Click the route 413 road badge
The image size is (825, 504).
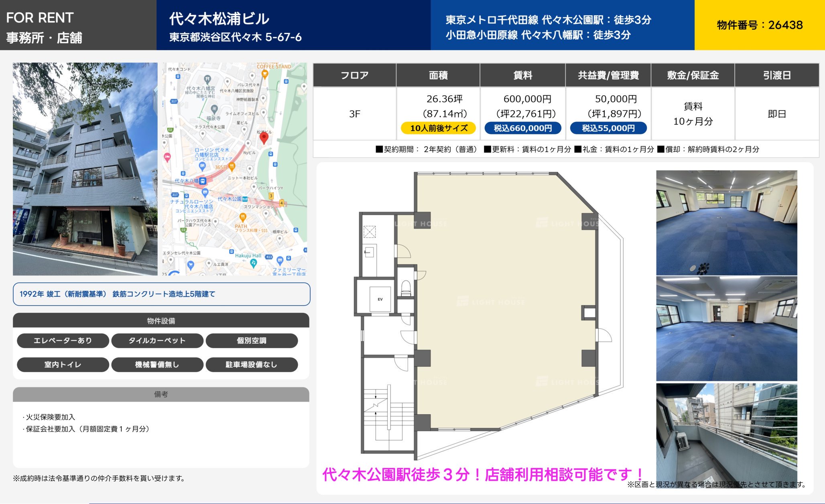tap(269, 257)
